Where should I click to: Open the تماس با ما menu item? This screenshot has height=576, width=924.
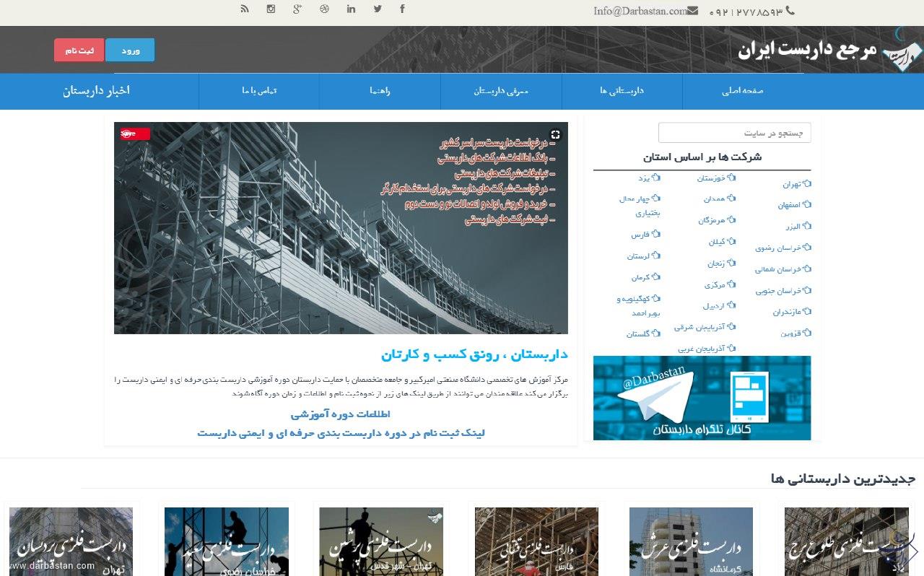[x=259, y=91]
